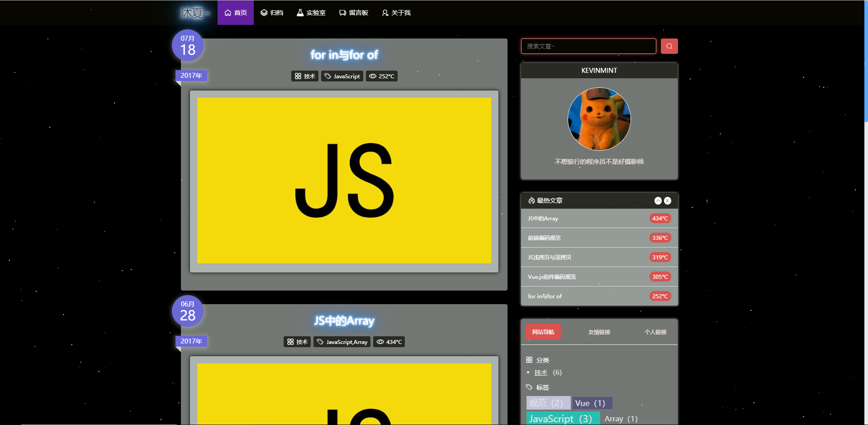Collapse the 最热文章 panel with the up arrow

(658, 201)
